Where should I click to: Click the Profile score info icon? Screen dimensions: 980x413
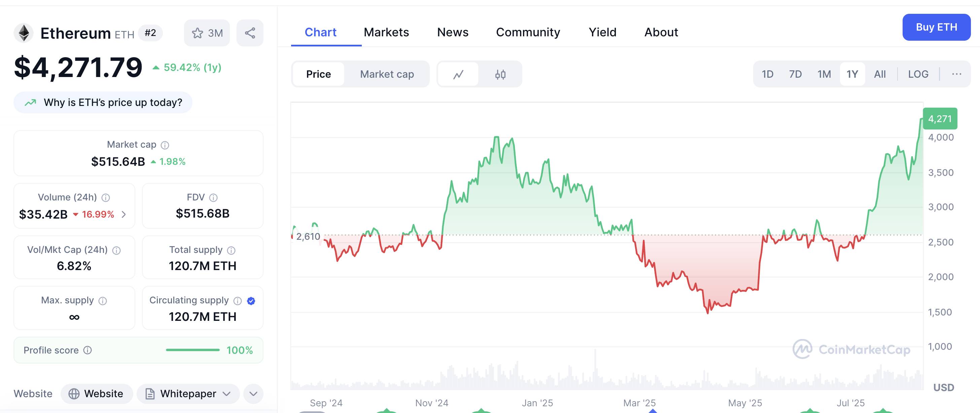87,350
